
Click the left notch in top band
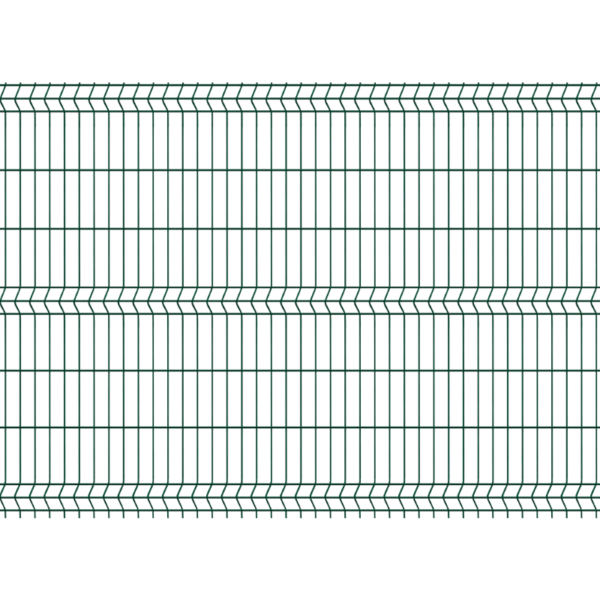84,92
